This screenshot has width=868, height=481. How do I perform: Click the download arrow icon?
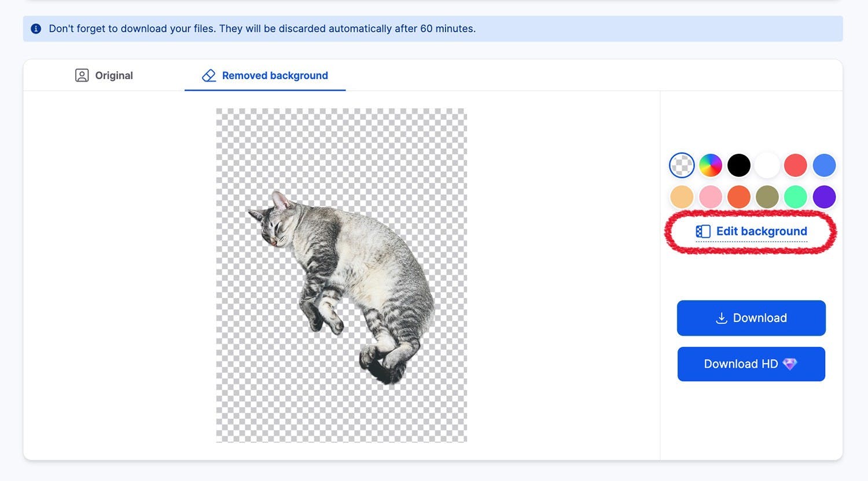click(x=721, y=318)
